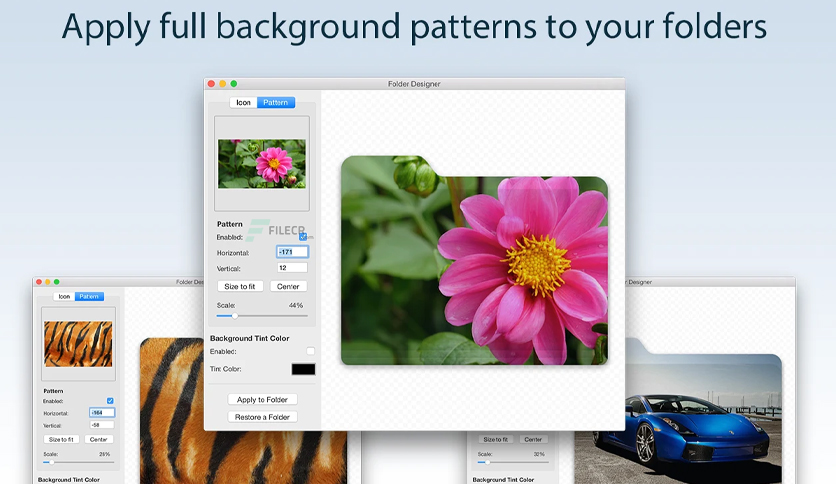Close the tiger Folder Designer window
The width and height of the screenshot is (836, 484).
pos(39,282)
